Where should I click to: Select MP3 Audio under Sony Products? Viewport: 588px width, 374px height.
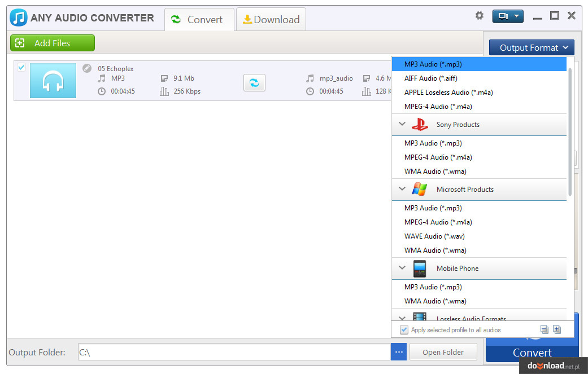pyautogui.click(x=479, y=143)
